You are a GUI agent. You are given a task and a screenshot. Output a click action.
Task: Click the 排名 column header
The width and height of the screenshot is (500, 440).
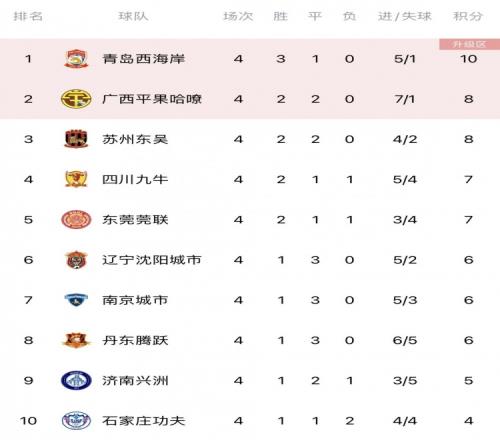click(x=28, y=16)
